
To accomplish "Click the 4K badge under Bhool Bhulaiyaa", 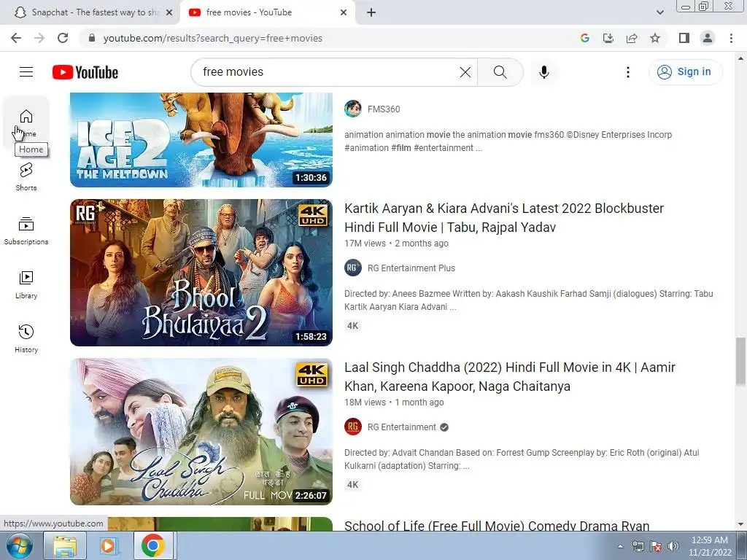I will [x=352, y=326].
